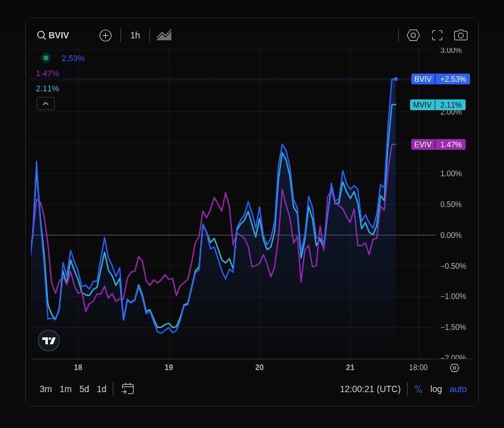Click the compare or add symbol plus icon

(x=105, y=35)
